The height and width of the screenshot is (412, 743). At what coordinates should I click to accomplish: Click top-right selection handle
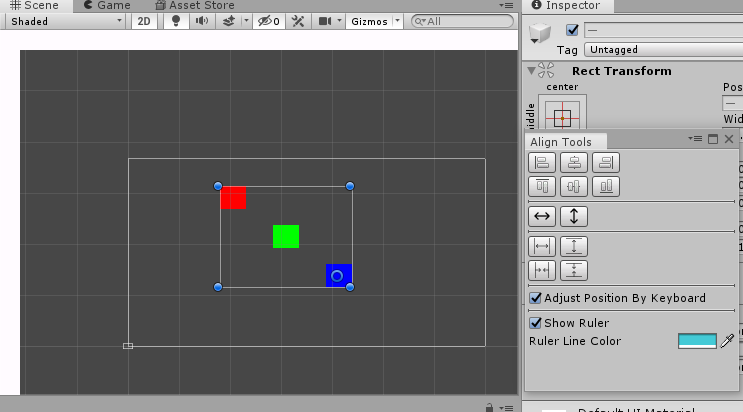pyautogui.click(x=350, y=186)
